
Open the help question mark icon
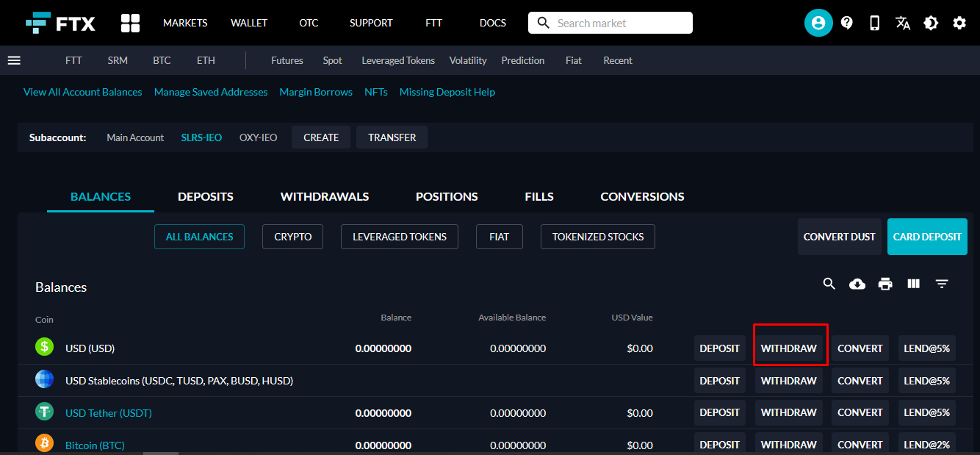tap(847, 23)
